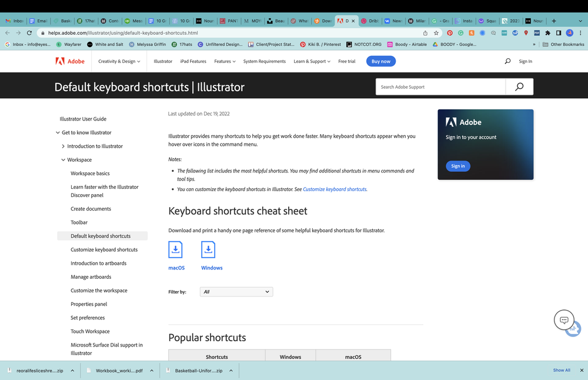Open Customize keyboard shortcuts inline link
Viewport: 588px width, 380px height.
click(335, 189)
